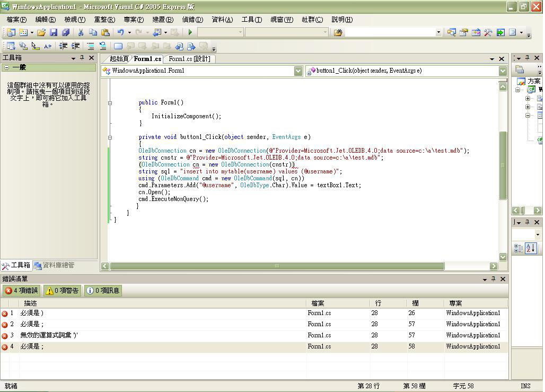545x392 pixels.
Task: Toggle the 0 項訊息 messages filter
Action: point(103,290)
